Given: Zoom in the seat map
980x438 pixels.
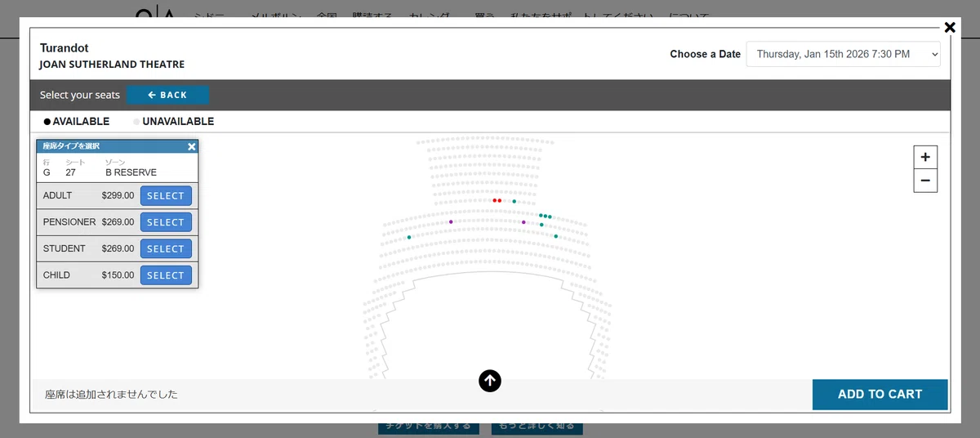Looking at the screenshot, I should tap(925, 157).
